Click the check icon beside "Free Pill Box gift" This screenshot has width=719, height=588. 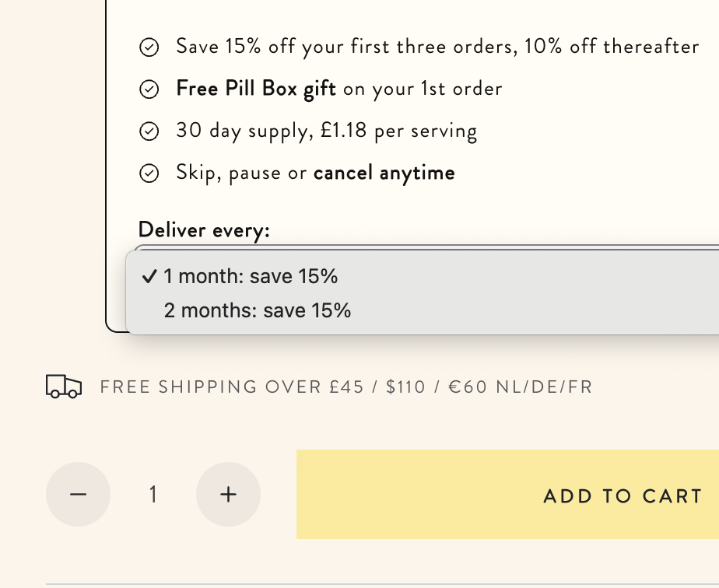tap(149, 90)
